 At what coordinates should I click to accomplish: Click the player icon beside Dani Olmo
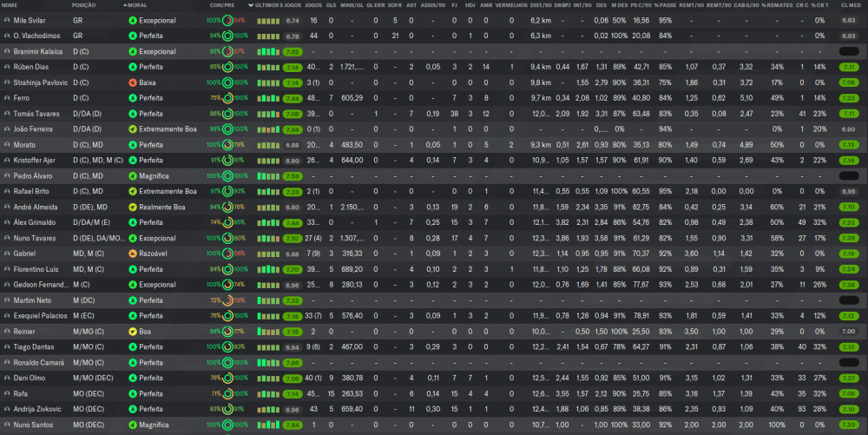pyautogui.click(x=7, y=378)
